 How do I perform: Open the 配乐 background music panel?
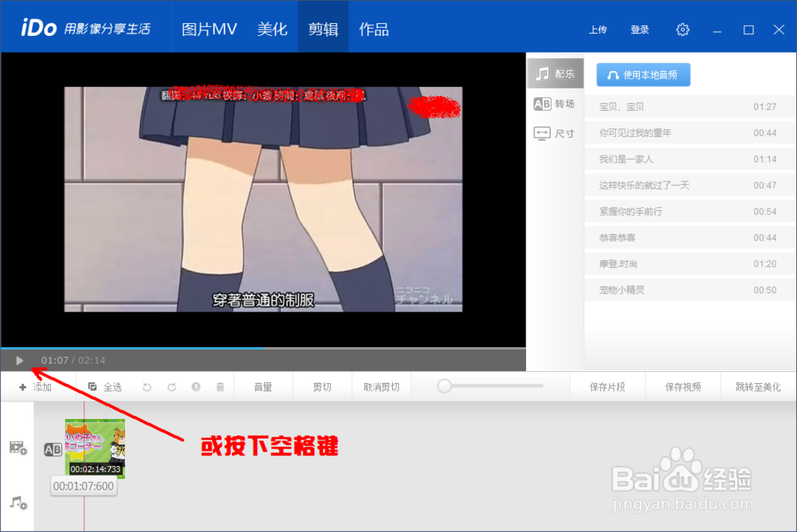(555, 72)
